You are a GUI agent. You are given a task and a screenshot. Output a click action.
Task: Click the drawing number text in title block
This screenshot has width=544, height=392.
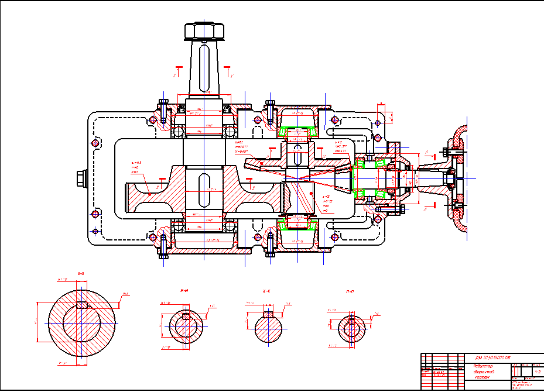pyautogui.click(x=493, y=357)
